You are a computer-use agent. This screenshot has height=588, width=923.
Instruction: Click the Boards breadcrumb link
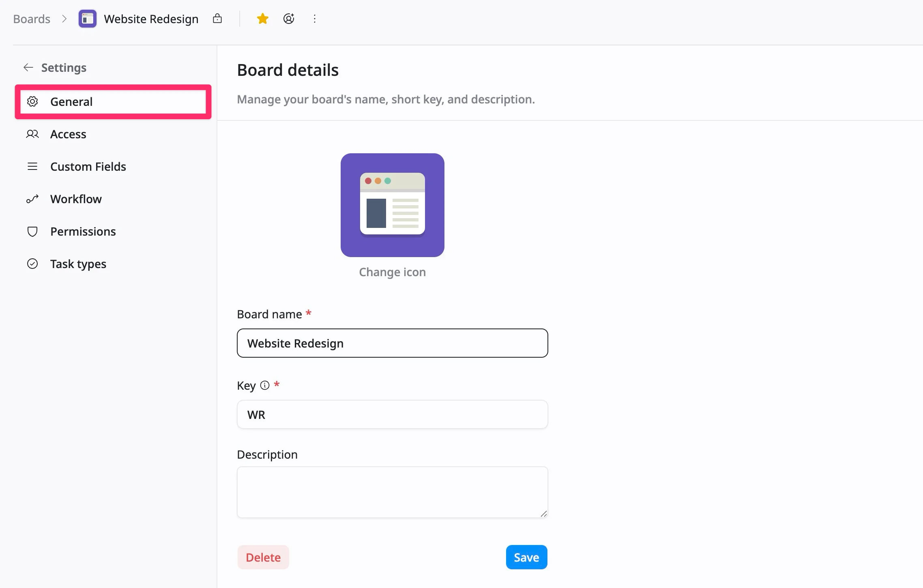click(x=32, y=19)
